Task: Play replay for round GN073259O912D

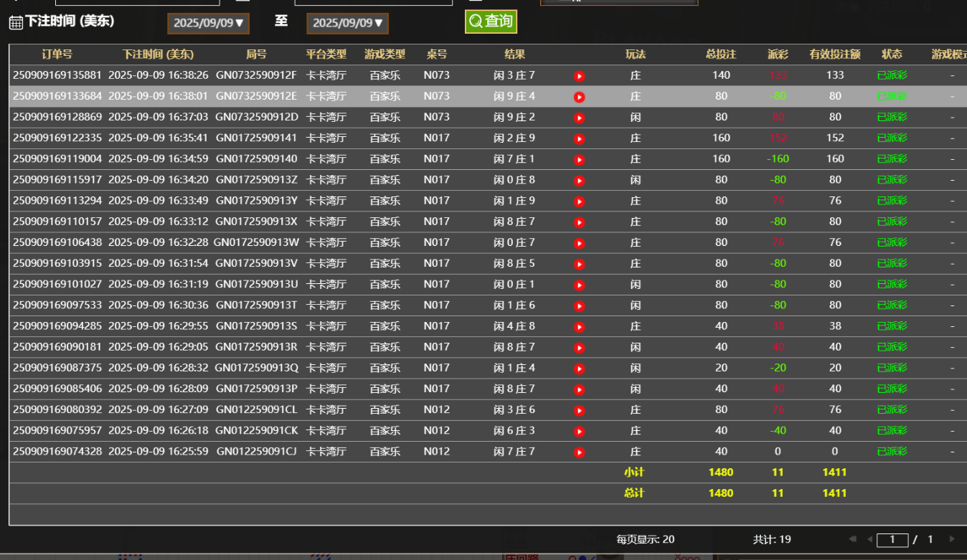Action: click(x=580, y=118)
